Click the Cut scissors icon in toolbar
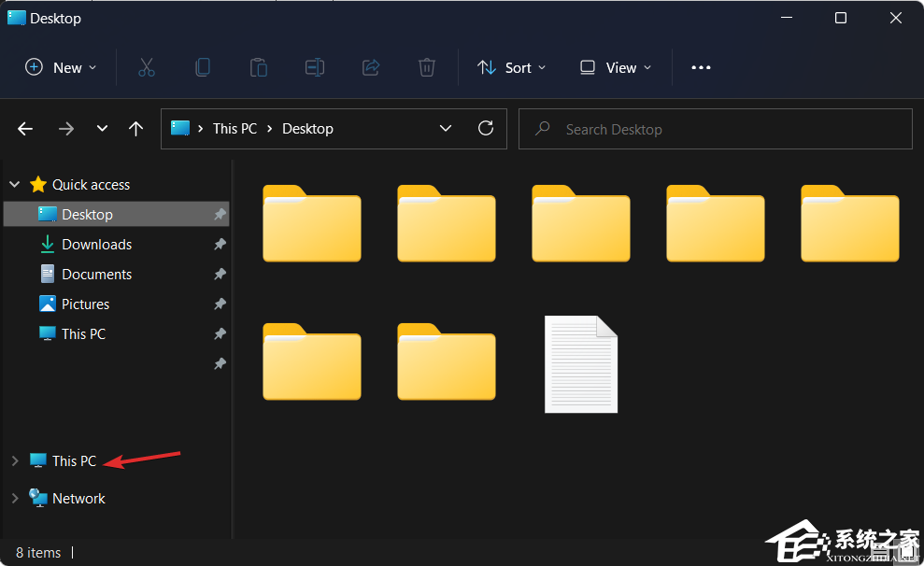 [147, 67]
